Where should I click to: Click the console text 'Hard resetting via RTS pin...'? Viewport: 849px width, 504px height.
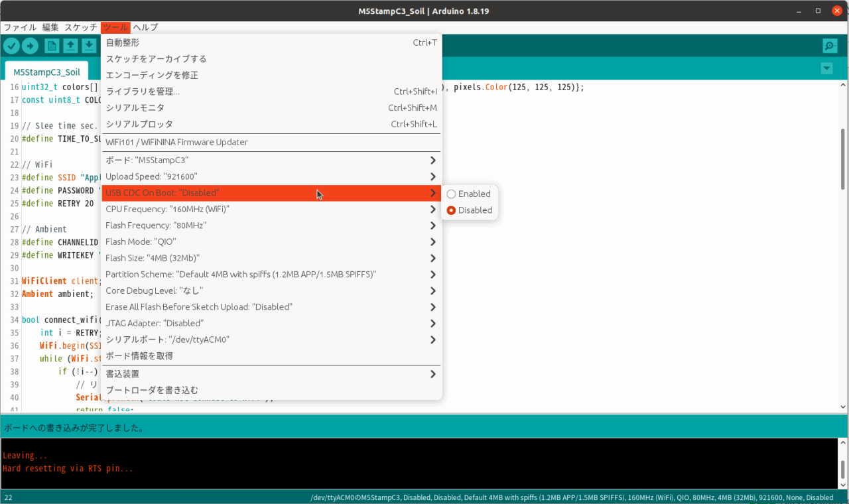click(x=68, y=468)
